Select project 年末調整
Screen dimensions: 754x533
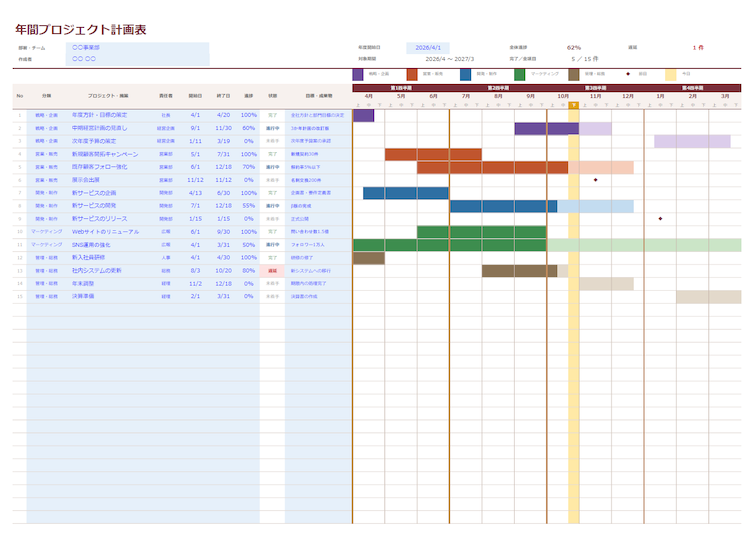click(83, 284)
